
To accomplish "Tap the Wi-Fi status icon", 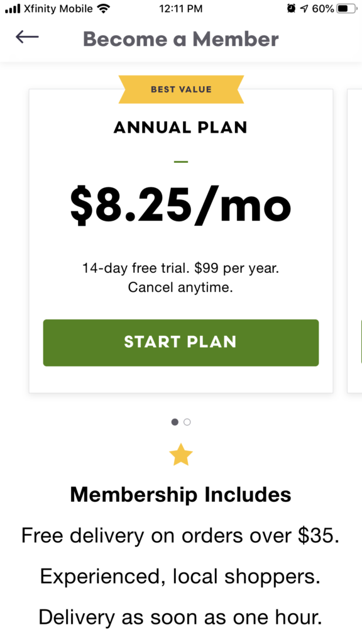I will 104,8.
